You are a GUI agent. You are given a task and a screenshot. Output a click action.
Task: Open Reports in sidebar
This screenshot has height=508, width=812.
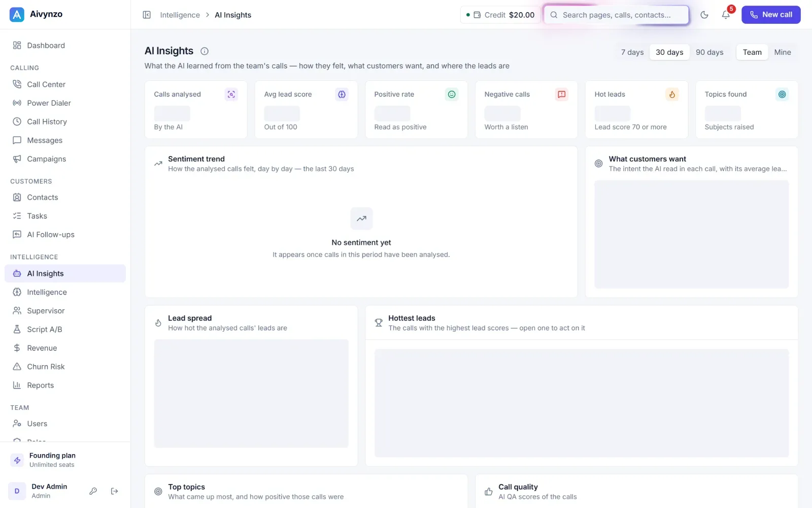(x=65, y=385)
